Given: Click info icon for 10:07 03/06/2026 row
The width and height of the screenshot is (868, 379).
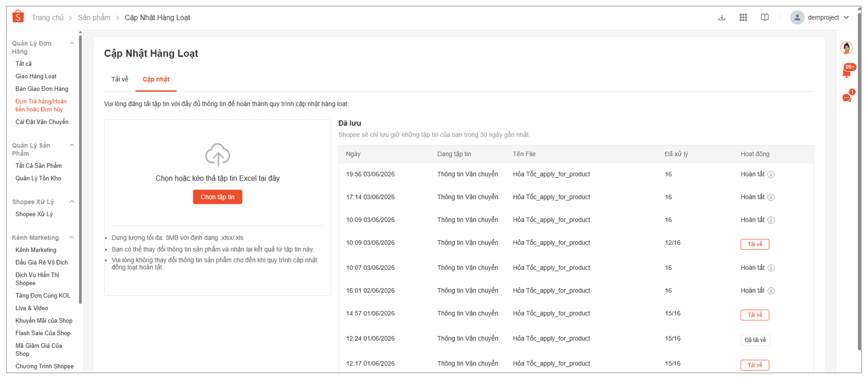Looking at the screenshot, I should coord(771,268).
